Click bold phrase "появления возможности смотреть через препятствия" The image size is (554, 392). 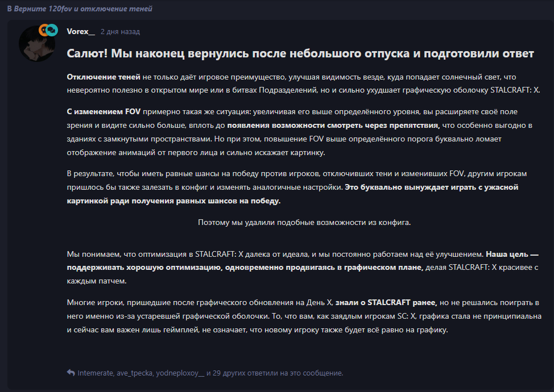point(333,125)
